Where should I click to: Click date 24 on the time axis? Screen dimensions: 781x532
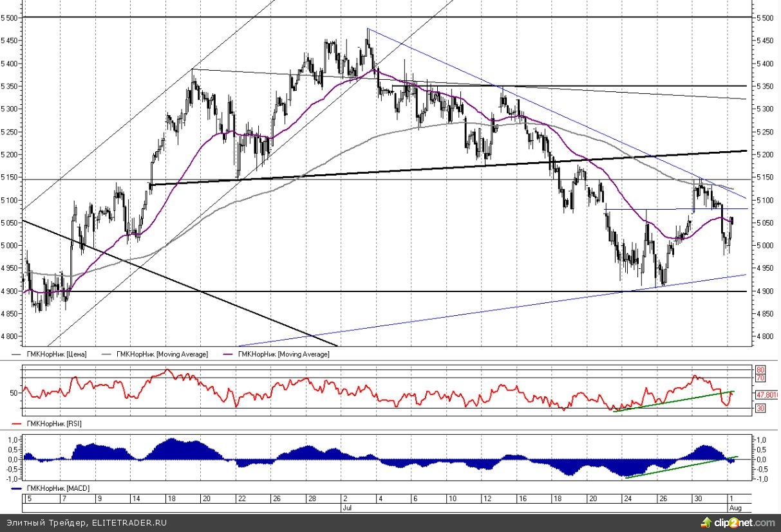(x=626, y=499)
